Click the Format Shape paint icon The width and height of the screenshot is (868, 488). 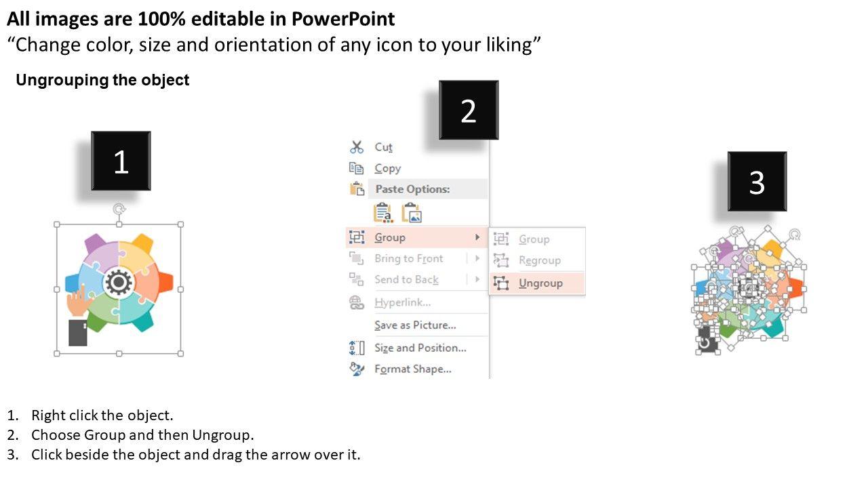[x=357, y=369]
